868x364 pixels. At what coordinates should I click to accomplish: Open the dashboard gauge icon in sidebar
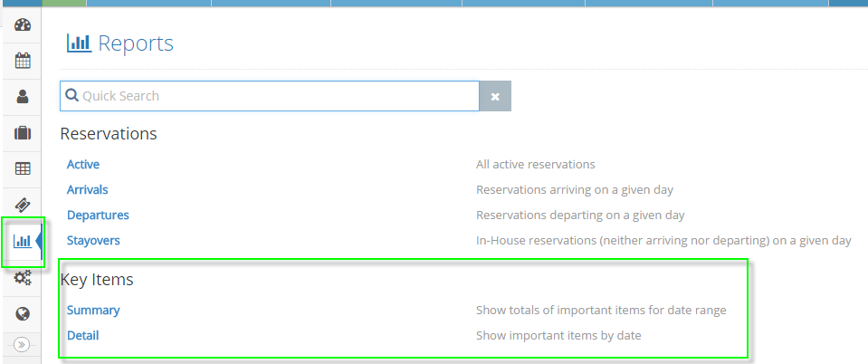pos(23,25)
